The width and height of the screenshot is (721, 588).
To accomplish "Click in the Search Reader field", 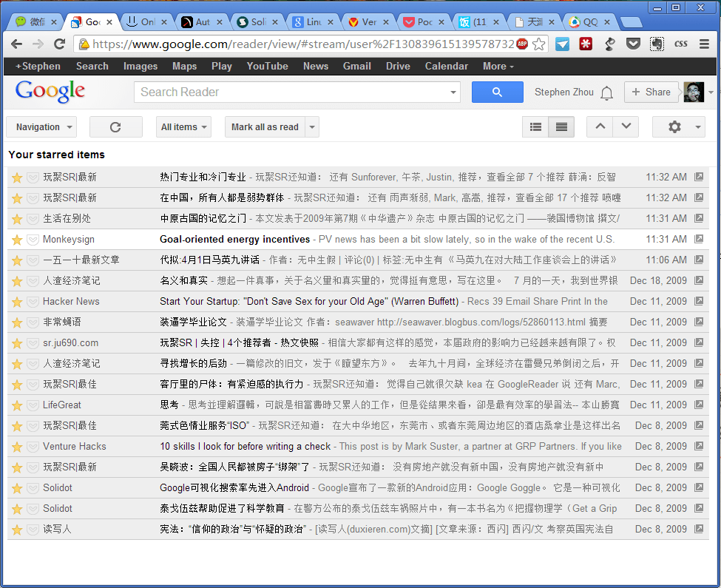I will pyautogui.click(x=297, y=92).
